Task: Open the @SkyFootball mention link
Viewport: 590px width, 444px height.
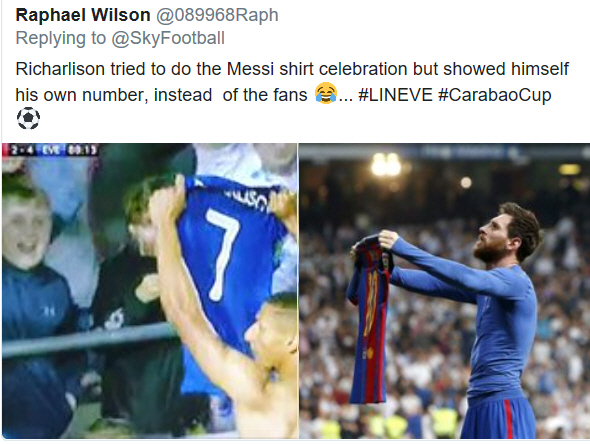Action: [x=168, y=38]
